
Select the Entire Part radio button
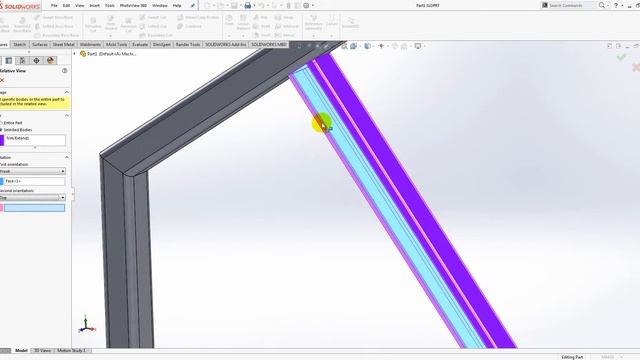(x=1, y=123)
